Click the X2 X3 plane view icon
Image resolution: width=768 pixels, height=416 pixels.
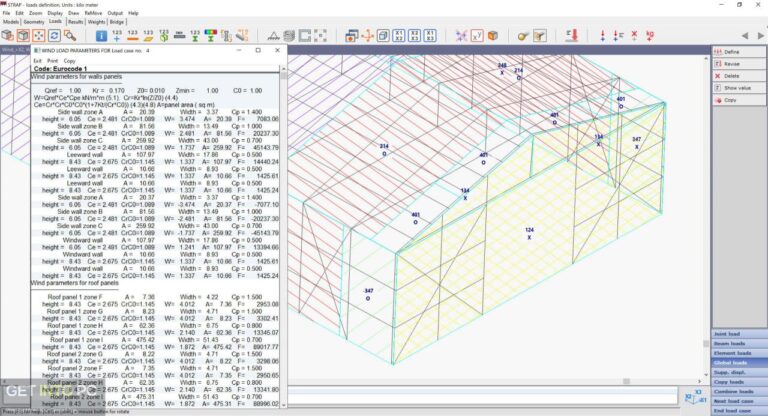coord(414,35)
